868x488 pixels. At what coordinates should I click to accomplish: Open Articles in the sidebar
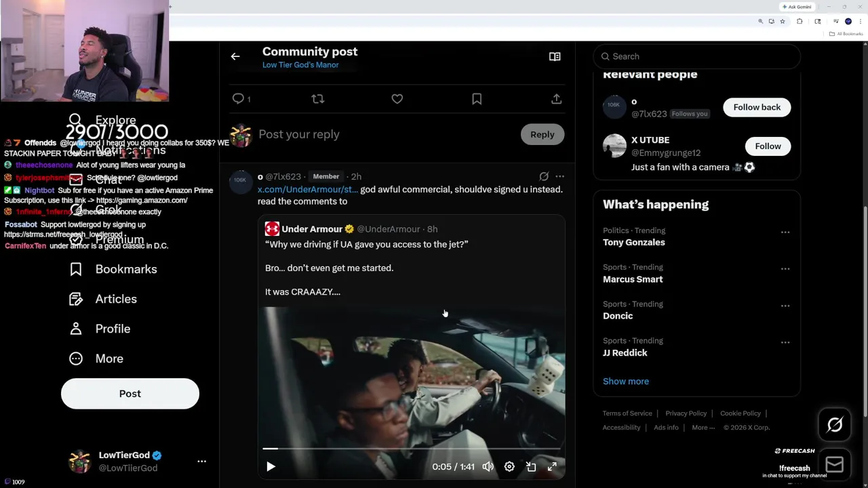click(x=103, y=299)
